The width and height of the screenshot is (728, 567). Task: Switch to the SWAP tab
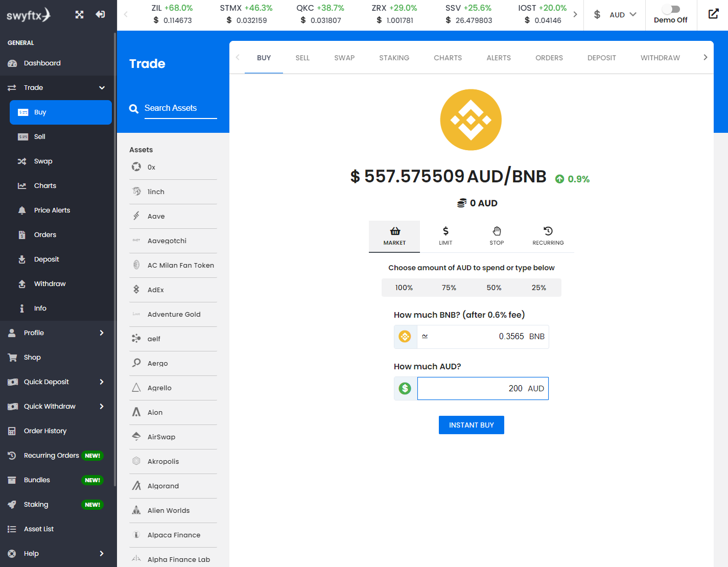344,58
